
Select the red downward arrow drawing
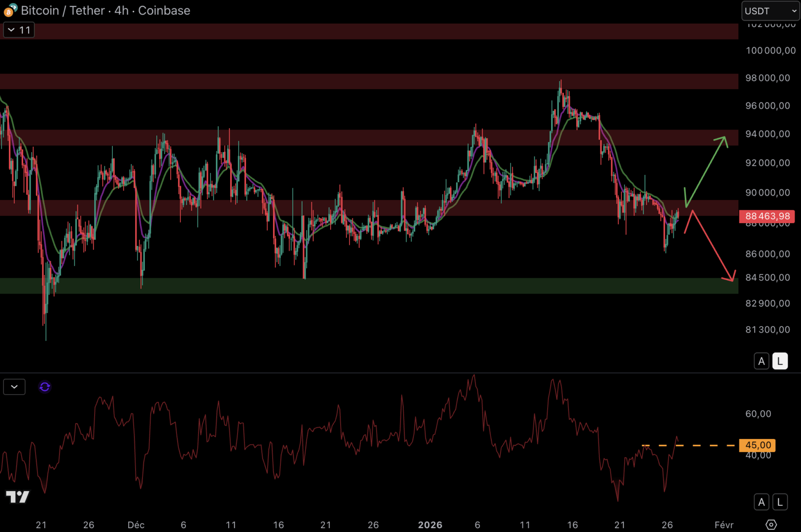(713, 245)
